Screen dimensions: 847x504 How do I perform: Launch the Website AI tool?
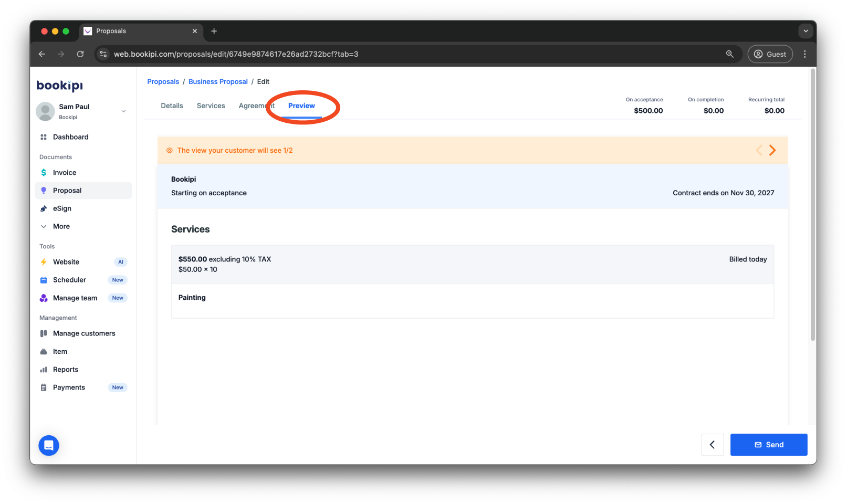[x=66, y=261]
